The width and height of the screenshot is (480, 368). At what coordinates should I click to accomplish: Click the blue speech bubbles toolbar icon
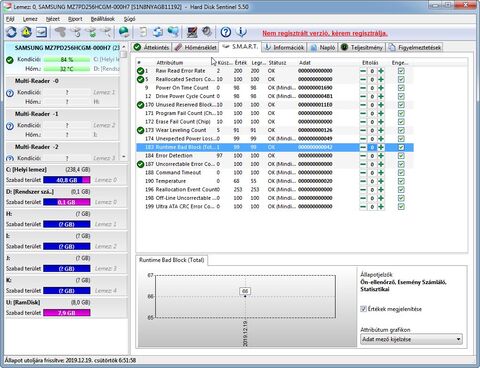173,32
